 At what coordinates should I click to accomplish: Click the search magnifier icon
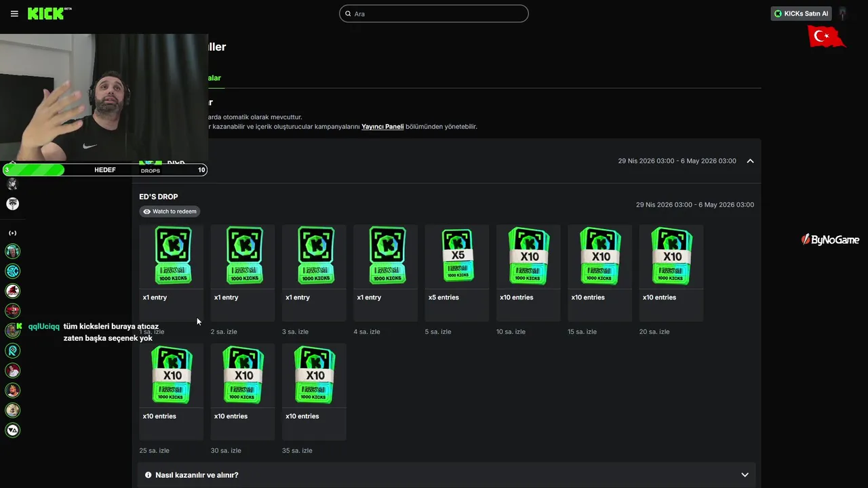pyautogui.click(x=348, y=14)
